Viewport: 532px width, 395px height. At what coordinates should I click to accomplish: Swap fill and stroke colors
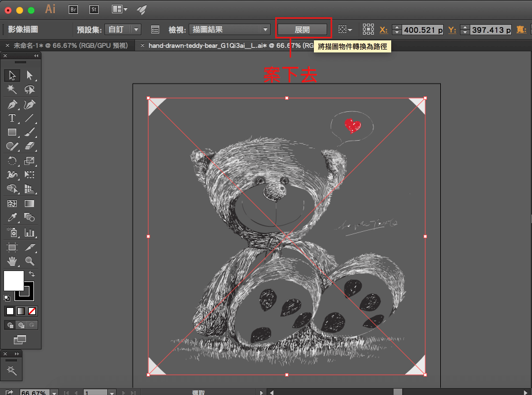[x=32, y=273]
